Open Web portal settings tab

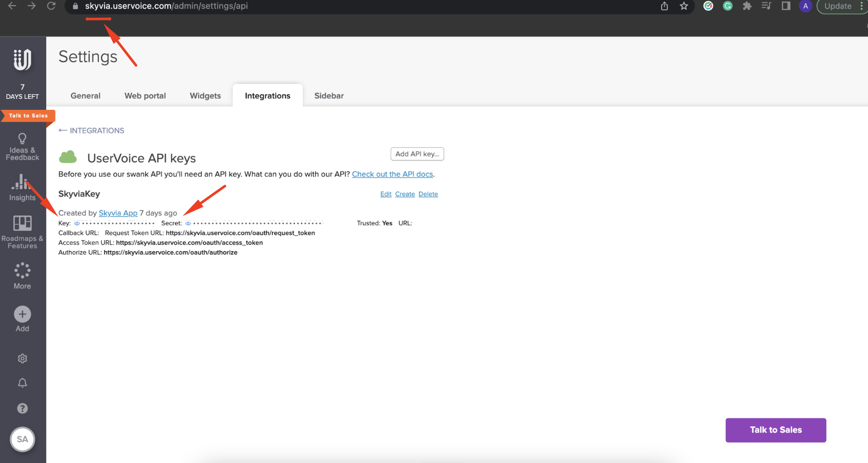(x=145, y=95)
